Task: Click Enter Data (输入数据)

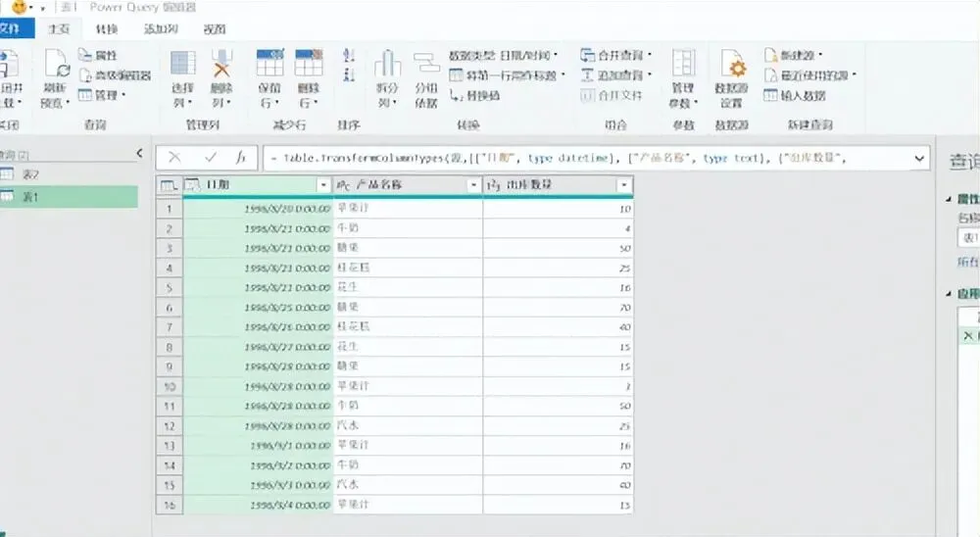Action: tap(795, 96)
